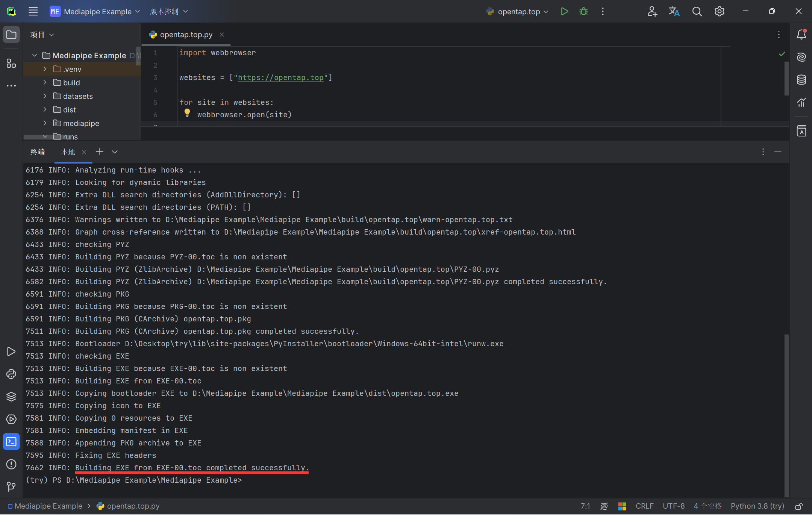Viewport: 812px width, 515px height.
Task: Run the opentap.top configuration
Action: tap(564, 11)
